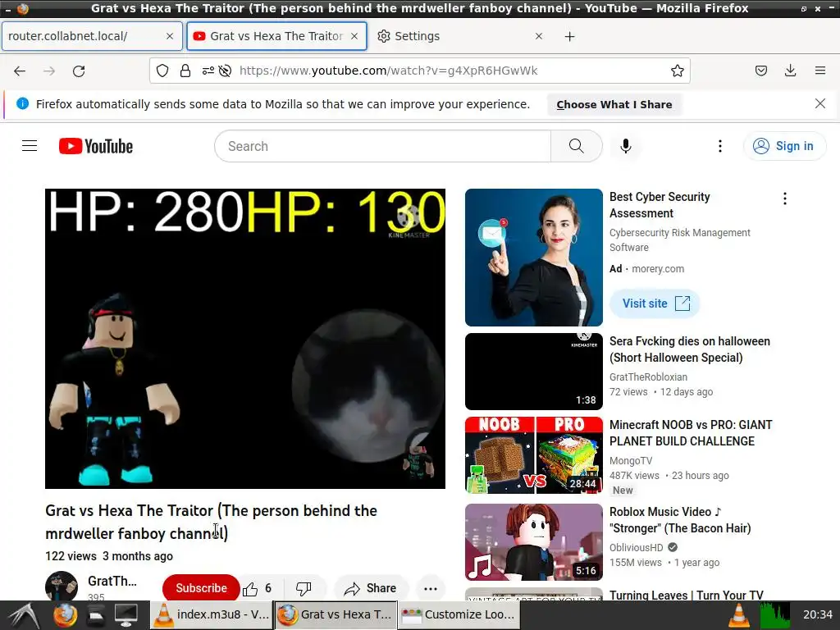This screenshot has width=840, height=630.
Task: Open the Firefox application hamburger menu
Action: 819,71
